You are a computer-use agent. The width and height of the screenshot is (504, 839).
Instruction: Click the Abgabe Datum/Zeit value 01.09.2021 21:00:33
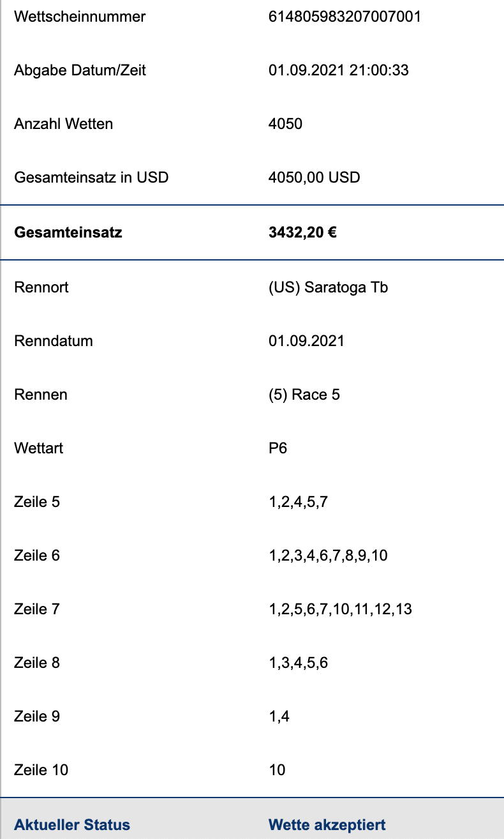(339, 70)
